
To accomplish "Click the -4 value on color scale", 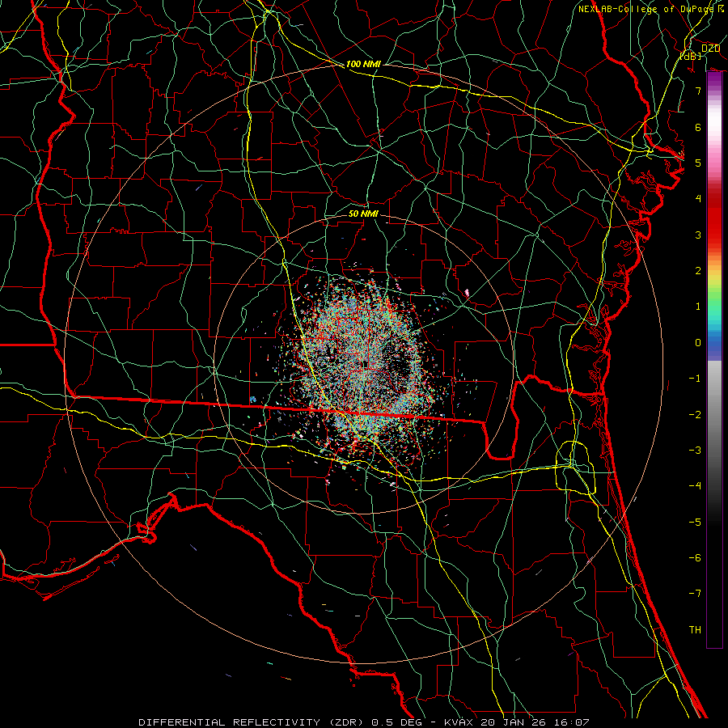I will (x=695, y=486).
